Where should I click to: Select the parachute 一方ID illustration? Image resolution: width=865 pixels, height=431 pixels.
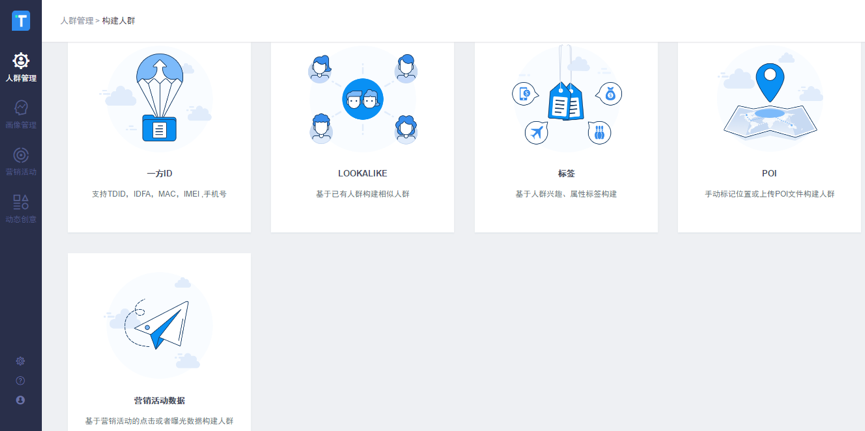[159, 98]
